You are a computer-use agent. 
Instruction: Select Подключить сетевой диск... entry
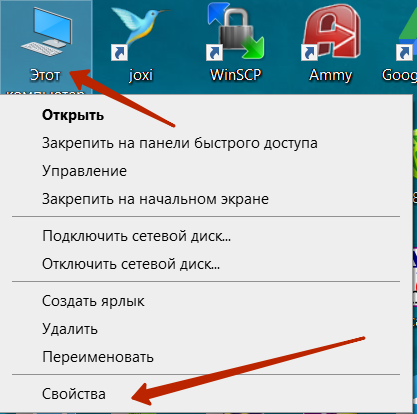pyautogui.click(x=136, y=236)
